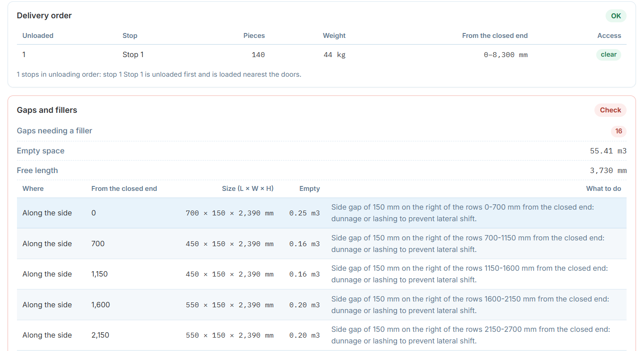Screen dimensions: 644x351
Task: Click the 2,150 from-closed-end cell
Action: [100, 335]
